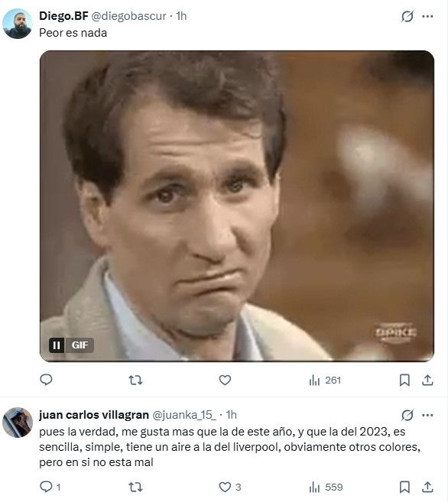Pause the playing GIF
The height and width of the screenshot is (502, 448).
click(57, 345)
